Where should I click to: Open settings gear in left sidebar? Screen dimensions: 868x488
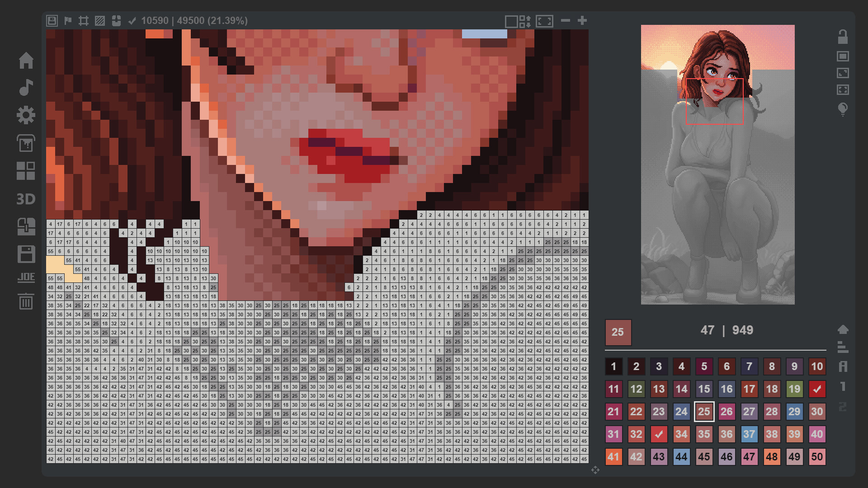pos(26,115)
